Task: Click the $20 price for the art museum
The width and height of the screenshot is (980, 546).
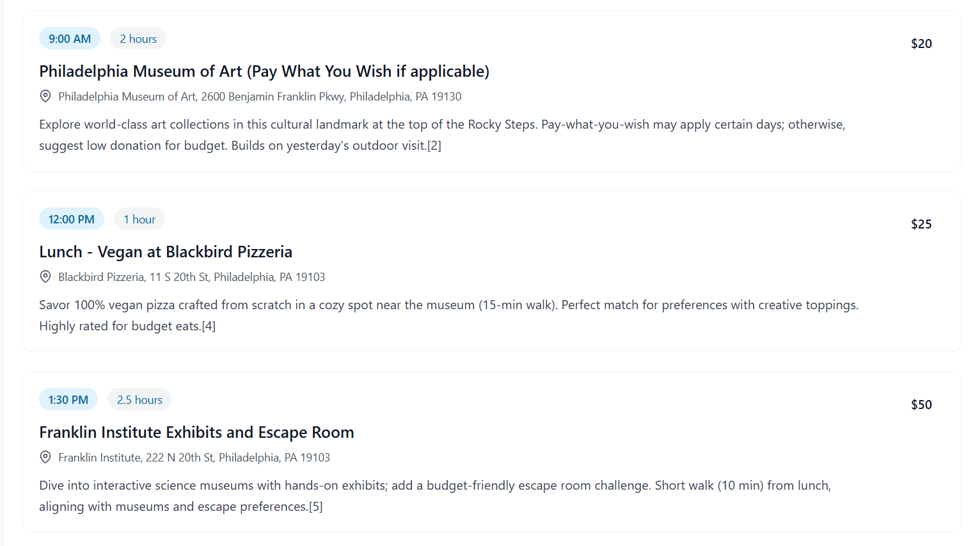Action: [x=921, y=44]
